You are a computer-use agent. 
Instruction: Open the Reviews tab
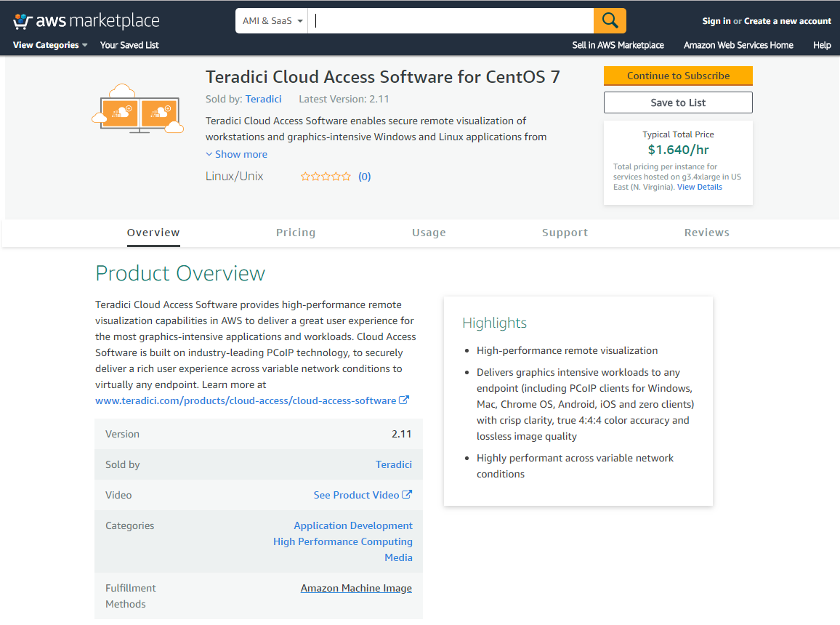(x=706, y=233)
